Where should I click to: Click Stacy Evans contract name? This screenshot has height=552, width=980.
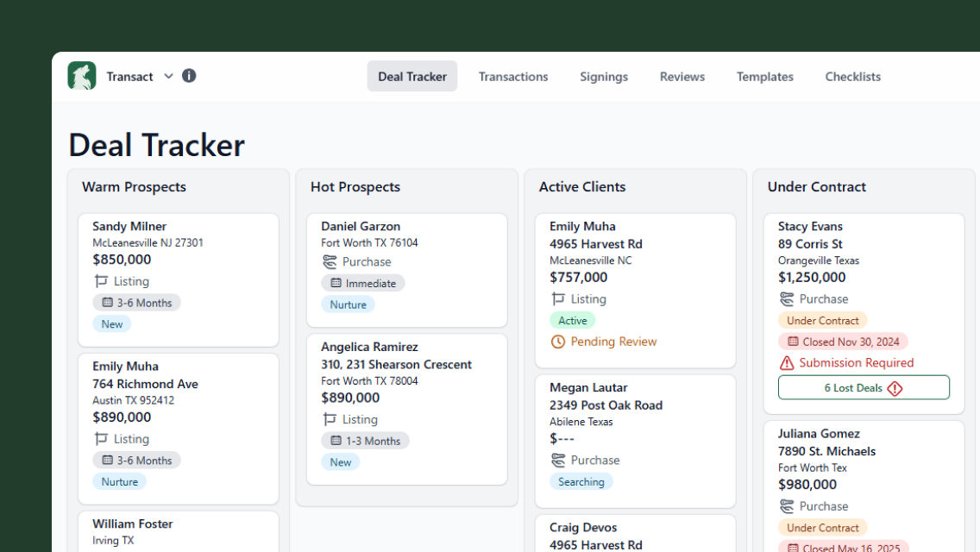click(x=810, y=226)
